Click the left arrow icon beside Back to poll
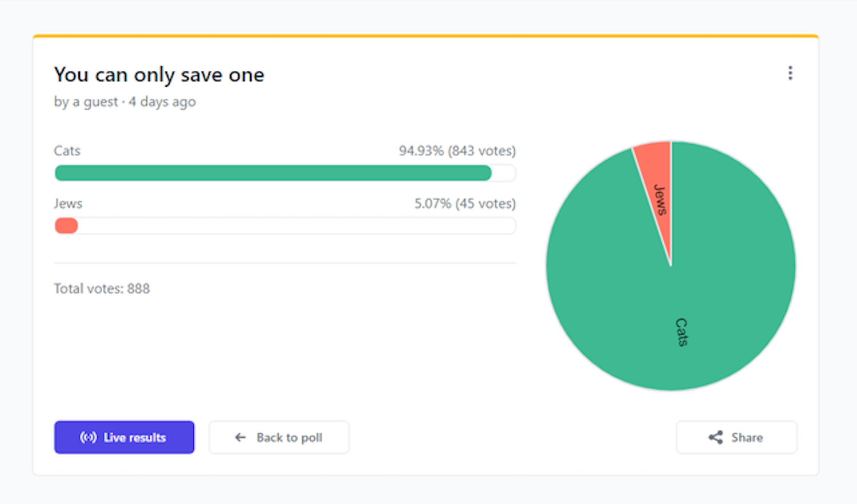The width and height of the screenshot is (857, 504). pyautogui.click(x=241, y=438)
